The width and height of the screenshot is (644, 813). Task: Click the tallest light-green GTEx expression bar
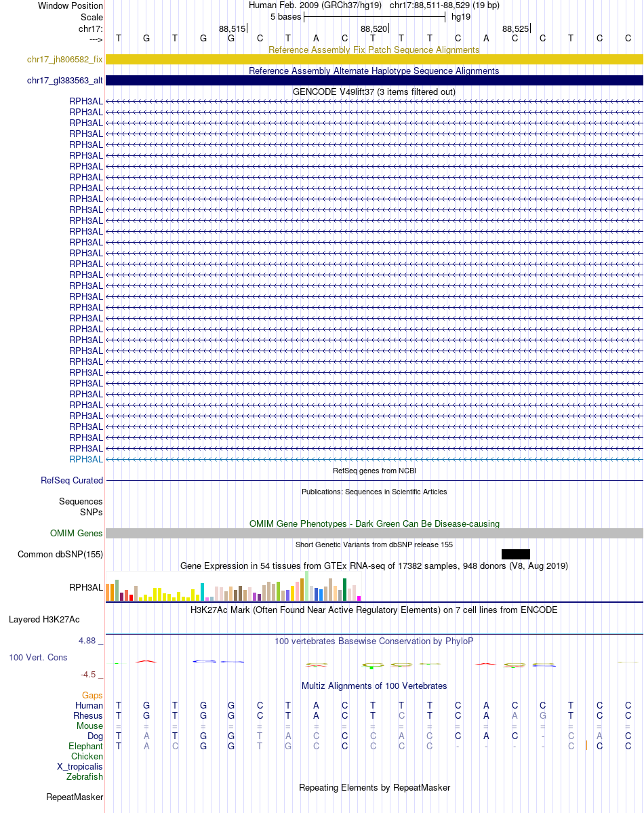point(306,586)
